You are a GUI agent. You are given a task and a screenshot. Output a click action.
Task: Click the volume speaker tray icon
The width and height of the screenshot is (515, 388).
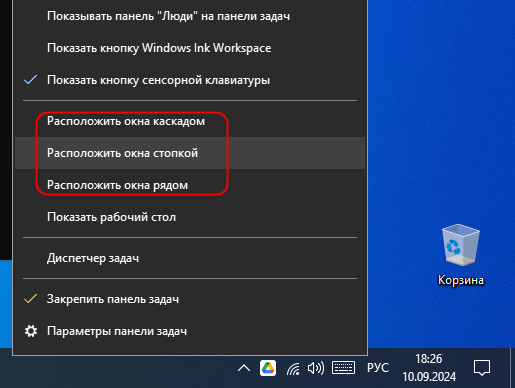coord(316,368)
